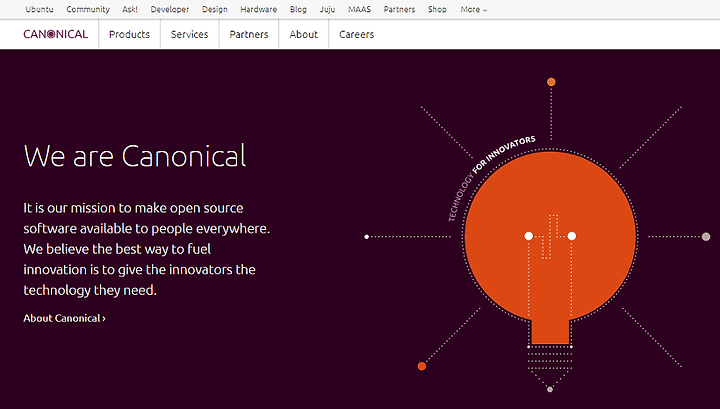The image size is (720, 409).
Task: Click the mission statement paragraph
Action: tap(146, 249)
